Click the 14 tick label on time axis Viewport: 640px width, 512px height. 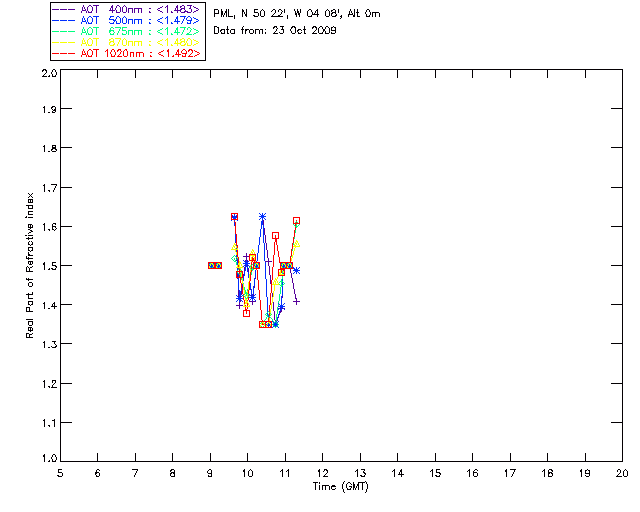point(398,473)
